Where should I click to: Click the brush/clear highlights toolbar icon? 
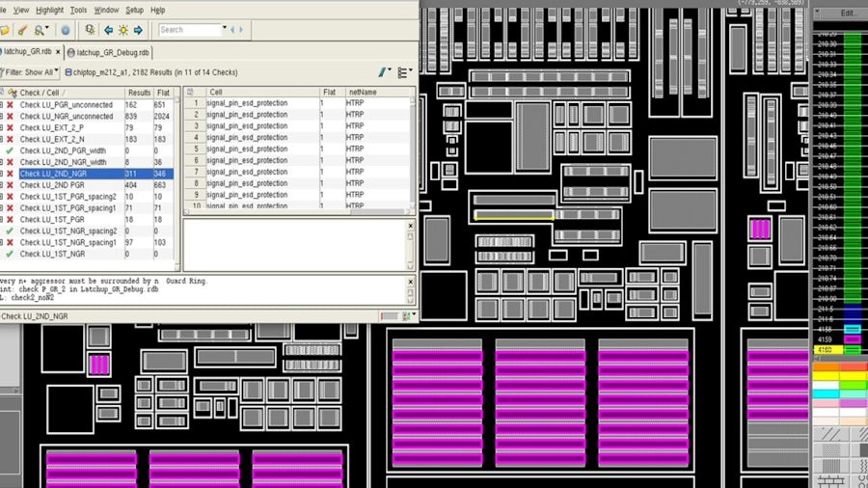click(x=22, y=30)
